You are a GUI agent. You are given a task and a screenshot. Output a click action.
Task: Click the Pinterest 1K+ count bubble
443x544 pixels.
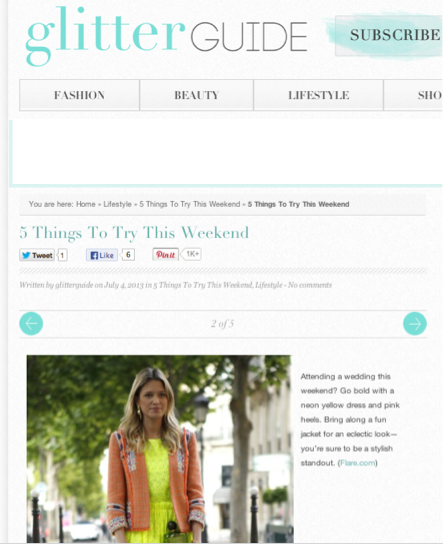tap(192, 254)
